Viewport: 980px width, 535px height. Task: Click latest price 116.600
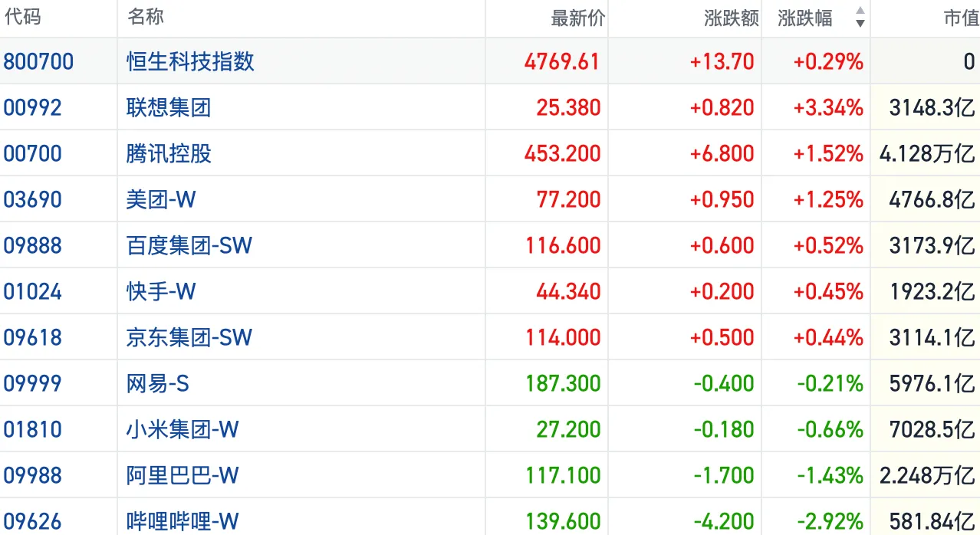click(x=563, y=245)
